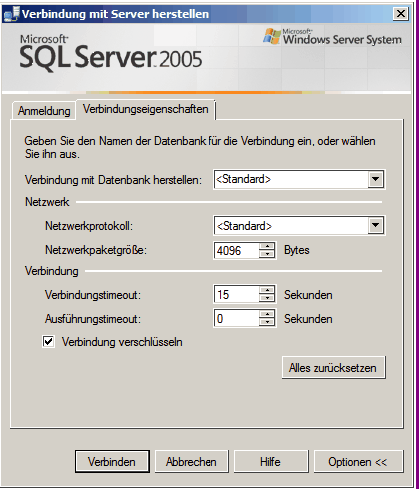Click inside the Netzwerkpaketgröße value field
The image size is (419, 489).
236,250
